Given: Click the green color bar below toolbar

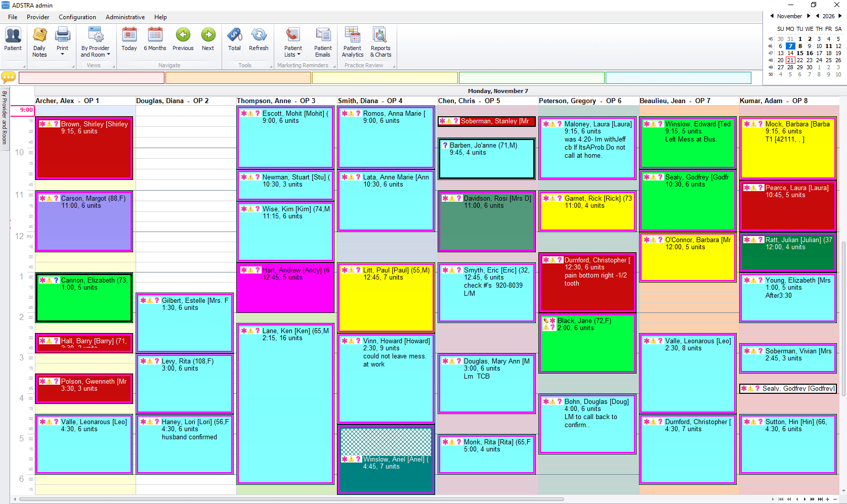Looking at the screenshot, I should (532, 78).
